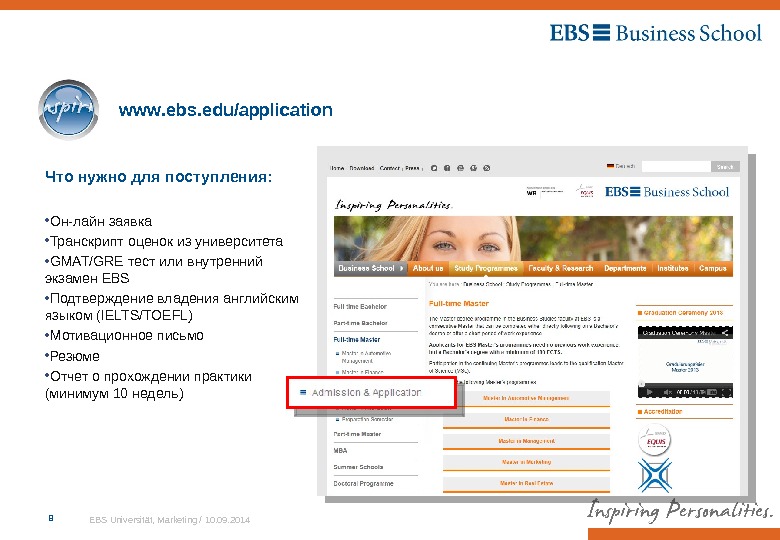780x540 pixels.
Task: Click the www.ebs.edu/application link
Action: click(225, 110)
